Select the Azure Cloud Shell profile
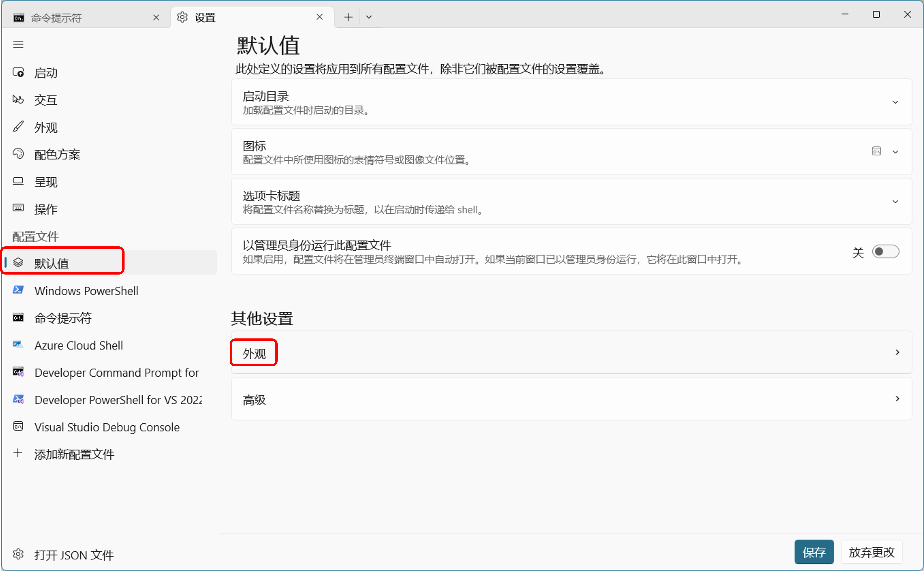 (78, 345)
